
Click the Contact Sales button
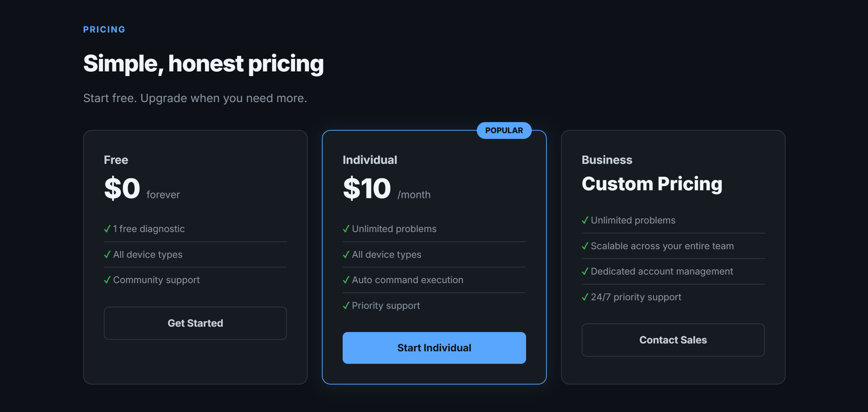click(x=673, y=340)
